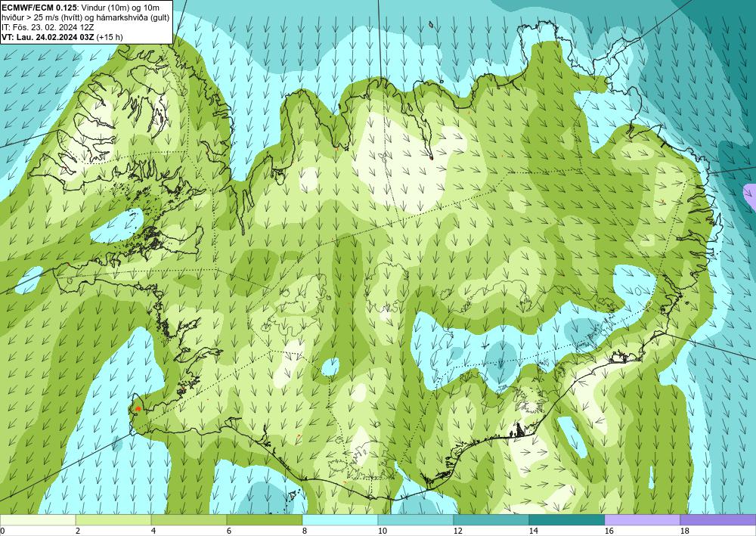Image resolution: width=756 pixels, height=536 pixels.
Task: Click the legend scale label '10'
Action: coord(382,531)
